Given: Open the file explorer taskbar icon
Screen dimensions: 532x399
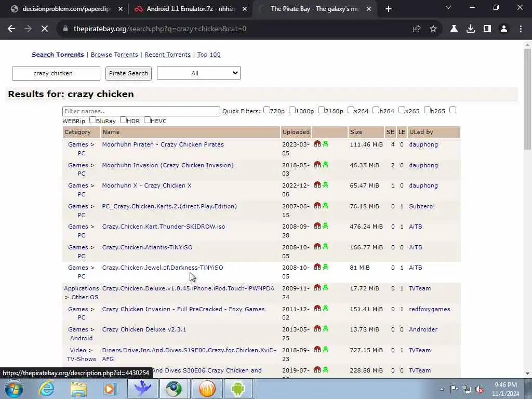Looking at the screenshot, I should click(x=78, y=389).
